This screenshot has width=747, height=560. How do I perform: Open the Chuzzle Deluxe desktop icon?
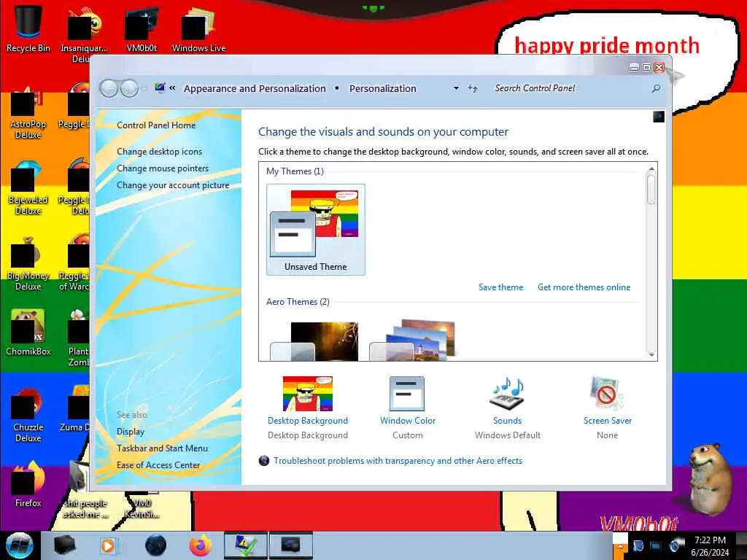click(x=28, y=415)
